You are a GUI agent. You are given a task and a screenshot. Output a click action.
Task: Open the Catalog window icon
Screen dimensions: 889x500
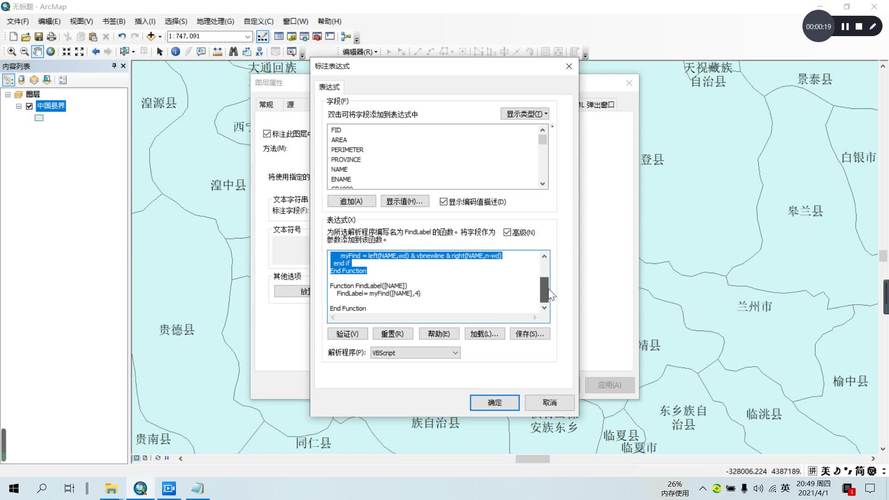point(291,37)
